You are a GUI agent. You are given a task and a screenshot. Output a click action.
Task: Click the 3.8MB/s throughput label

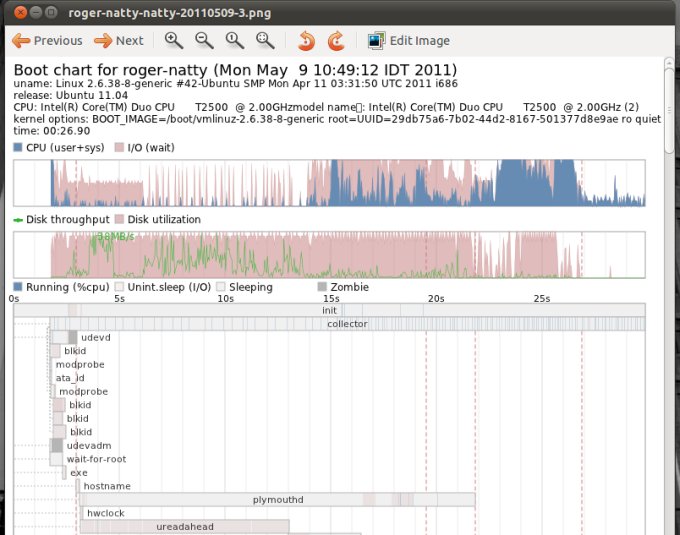[x=115, y=236]
